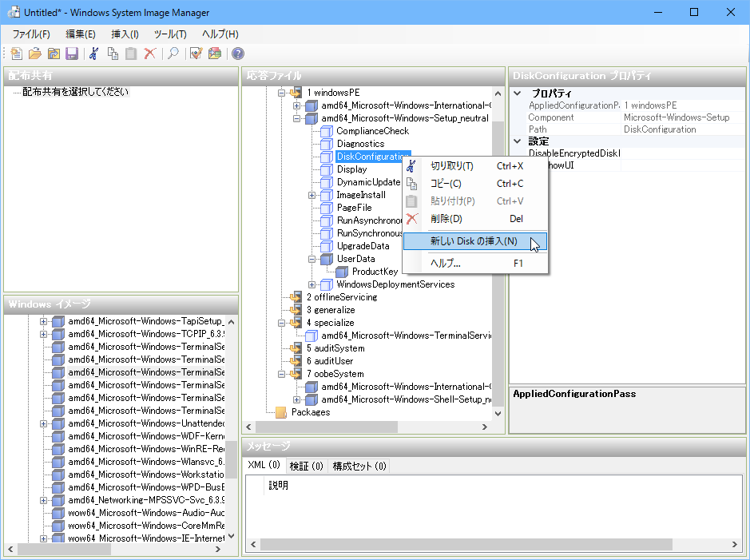Click messages pane's horizontal scroll-right arrow
This screenshot has width=750, height=560.
coord(735,545)
